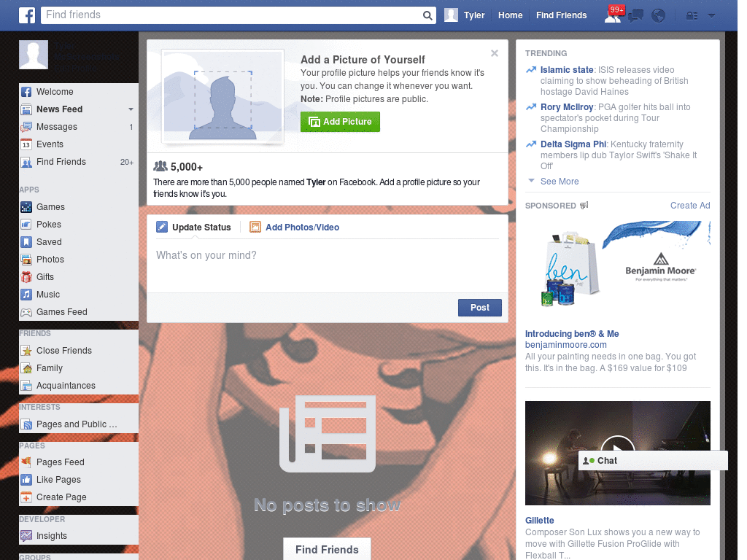The height and width of the screenshot is (560, 747).
Task: Open Home in the top bar
Action: (510, 15)
